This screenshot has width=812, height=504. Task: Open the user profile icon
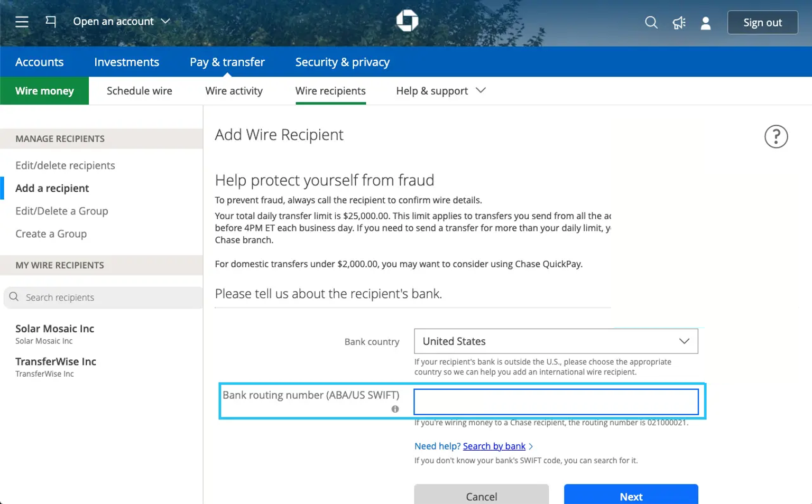pos(705,23)
